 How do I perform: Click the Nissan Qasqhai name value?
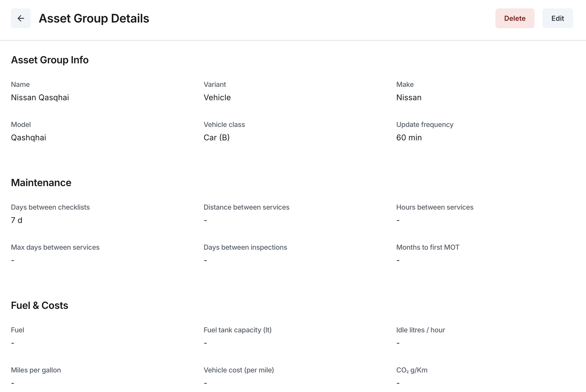pos(40,98)
